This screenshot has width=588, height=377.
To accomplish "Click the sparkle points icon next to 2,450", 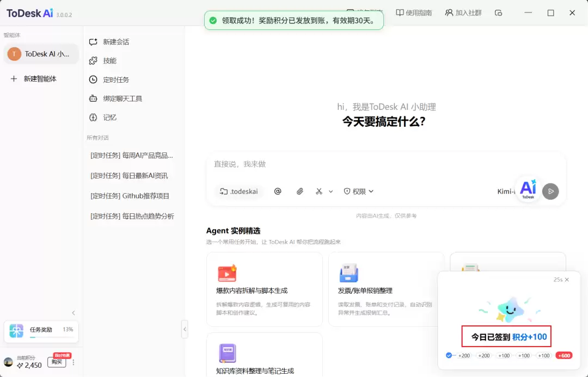I will [20, 366].
